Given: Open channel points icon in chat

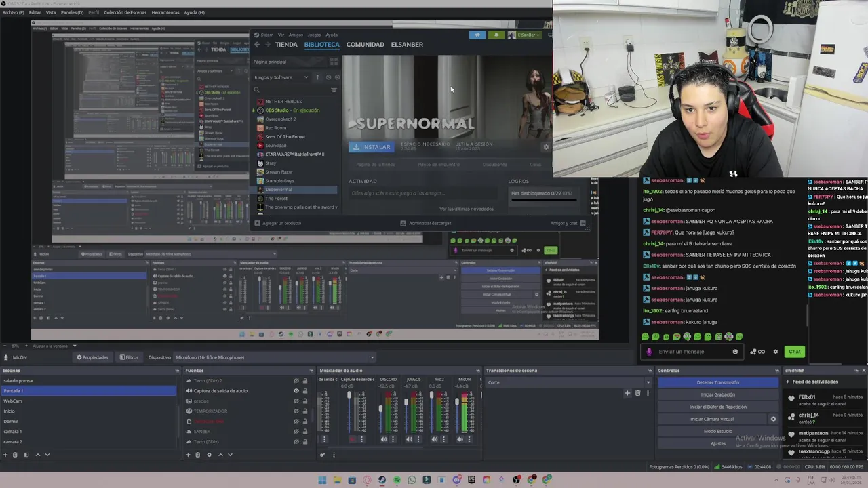Looking at the screenshot, I should [757, 352].
